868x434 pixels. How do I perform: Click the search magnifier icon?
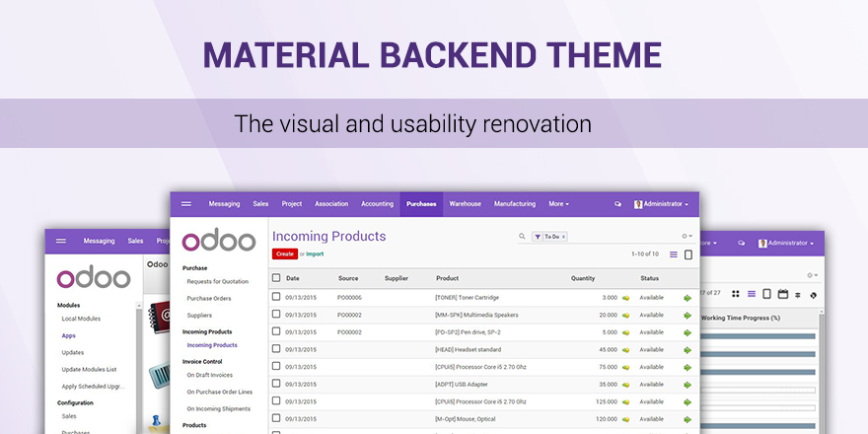[x=523, y=237]
